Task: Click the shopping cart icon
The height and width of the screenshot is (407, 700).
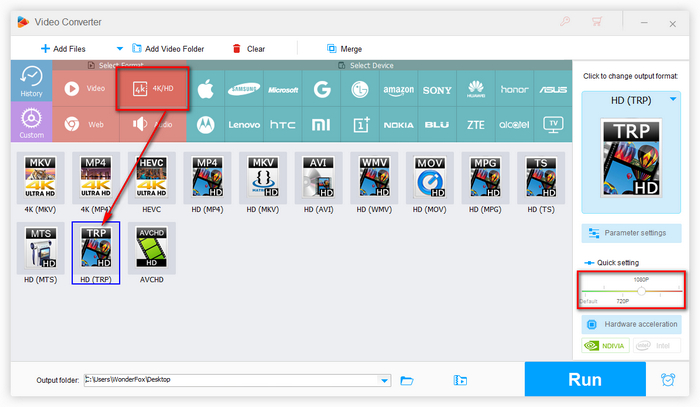Action: point(596,21)
